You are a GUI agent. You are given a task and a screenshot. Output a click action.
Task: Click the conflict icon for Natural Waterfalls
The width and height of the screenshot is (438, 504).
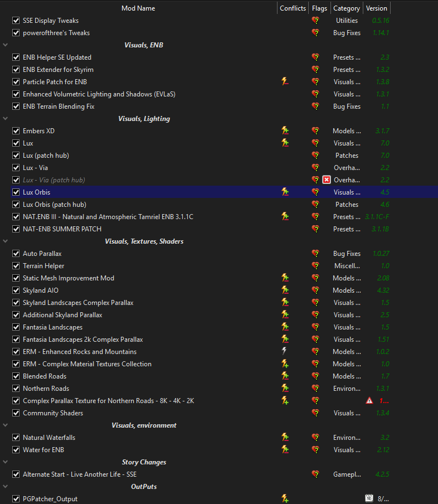(x=285, y=438)
